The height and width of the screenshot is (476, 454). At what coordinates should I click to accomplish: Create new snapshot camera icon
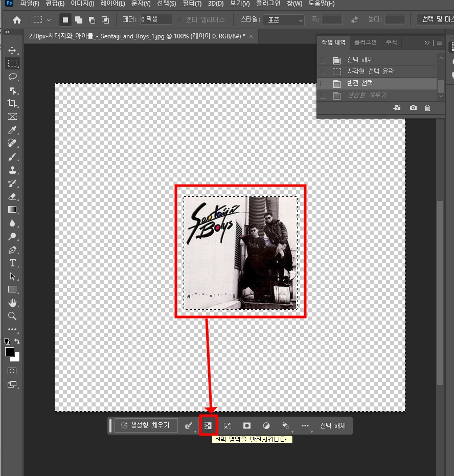click(413, 108)
